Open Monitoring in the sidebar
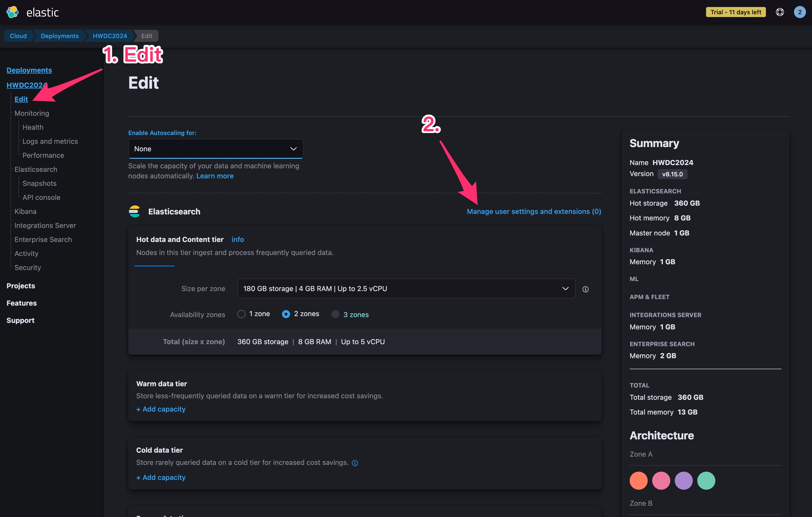Image resolution: width=812 pixels, height=517 pixels. tap(32, 113)
